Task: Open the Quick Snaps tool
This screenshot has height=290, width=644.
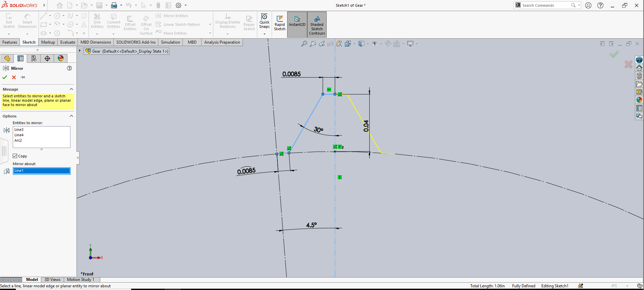Action: [x=264, y=21]
